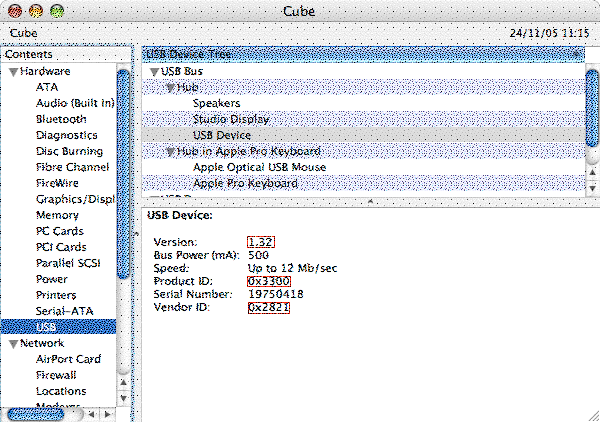600x422 pixels.
Task: Collapse the Network category triangle
Action: tap(13, 344)
